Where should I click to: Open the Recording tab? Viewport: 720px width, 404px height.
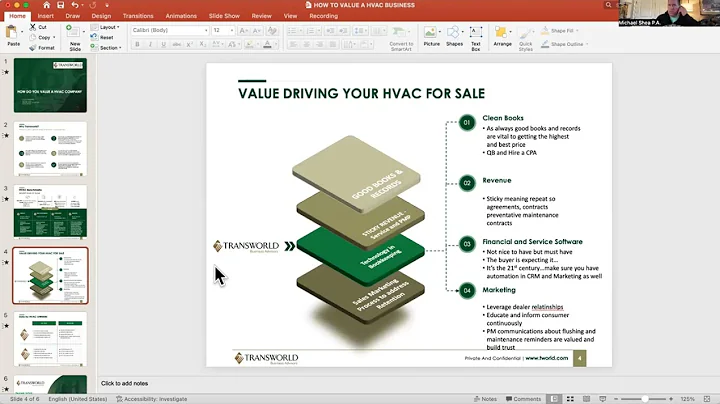click(x=323, y=16)
